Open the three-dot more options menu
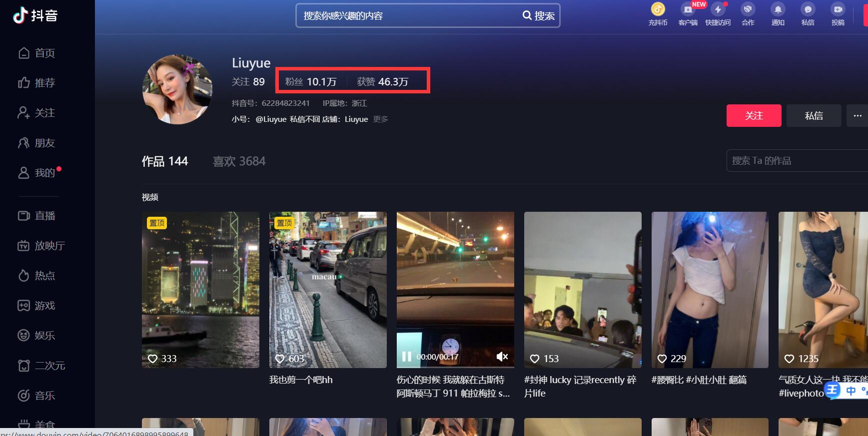Viewport: 868px width, 436px height. pyautogui.click(x=857, y=116)
